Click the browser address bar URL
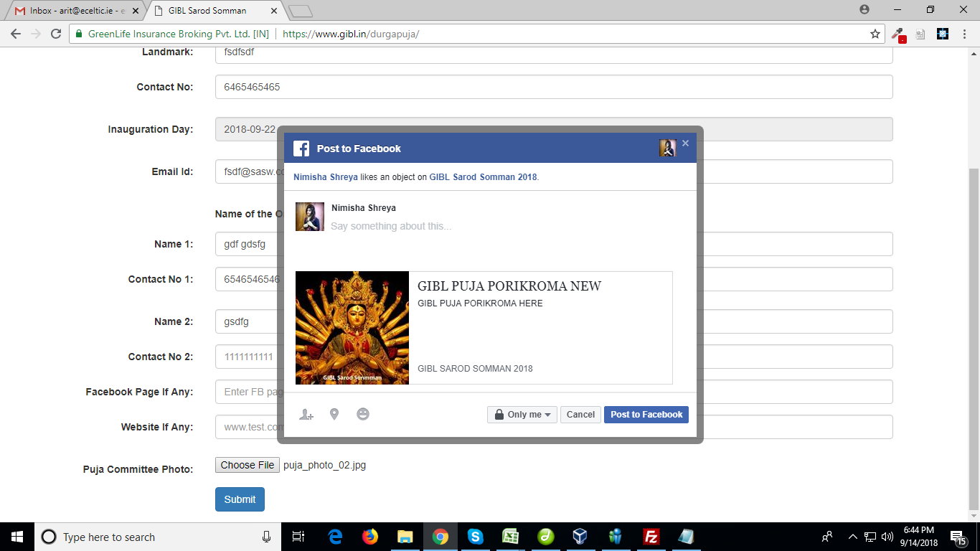Viewport: 980px width, 551px height. [x=351, y=34]
